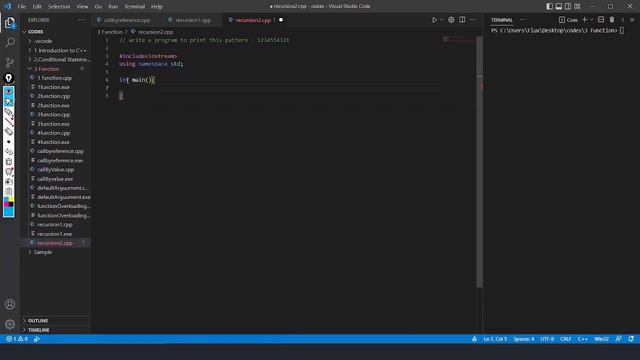Toggle the bottom panel layout button
The height and width of the screenshot is (360, 640).
point(559,7)
